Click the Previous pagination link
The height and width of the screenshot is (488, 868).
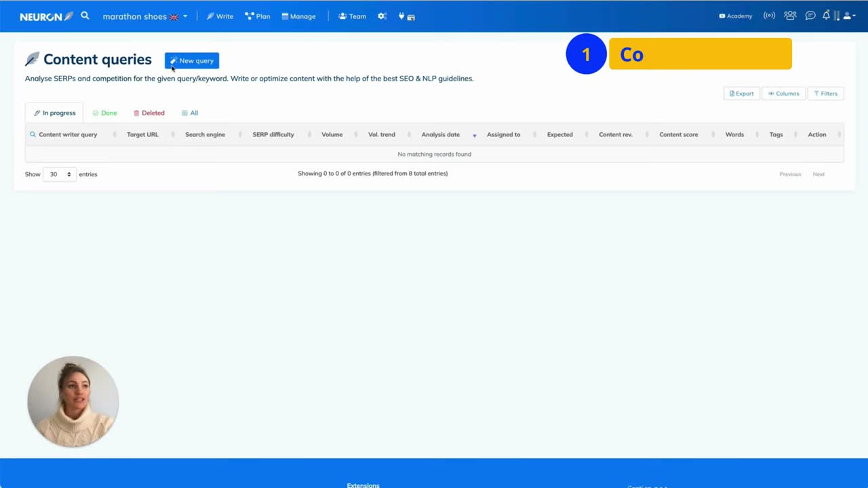coord(790,174)
